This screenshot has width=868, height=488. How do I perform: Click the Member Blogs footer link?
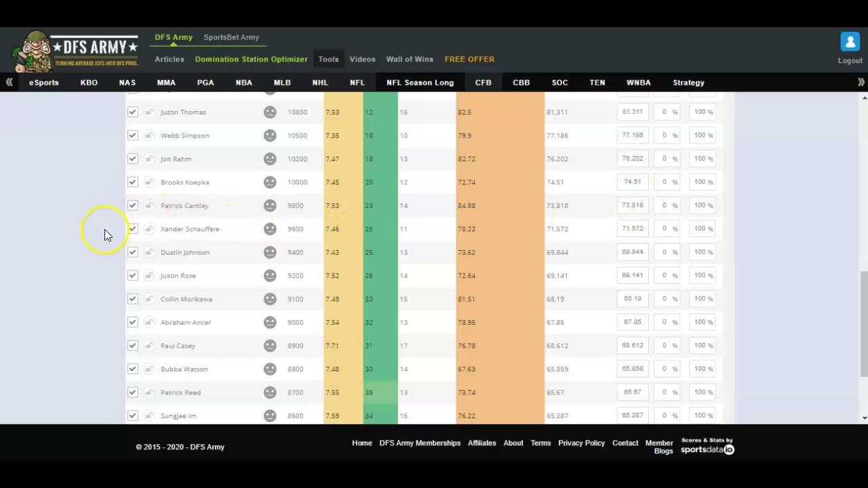coord(659,447)
